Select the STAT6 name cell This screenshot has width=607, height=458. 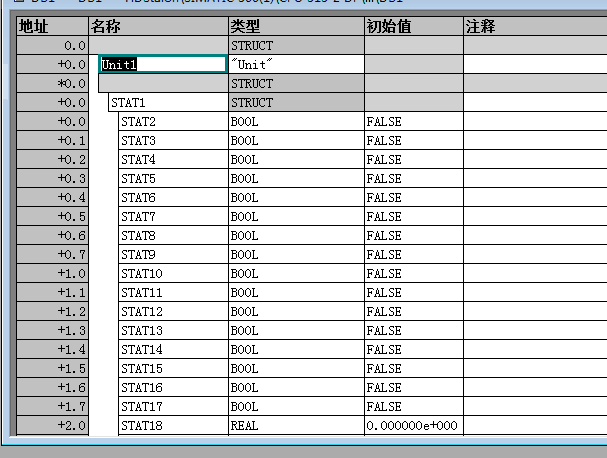[x=173, y=197]
